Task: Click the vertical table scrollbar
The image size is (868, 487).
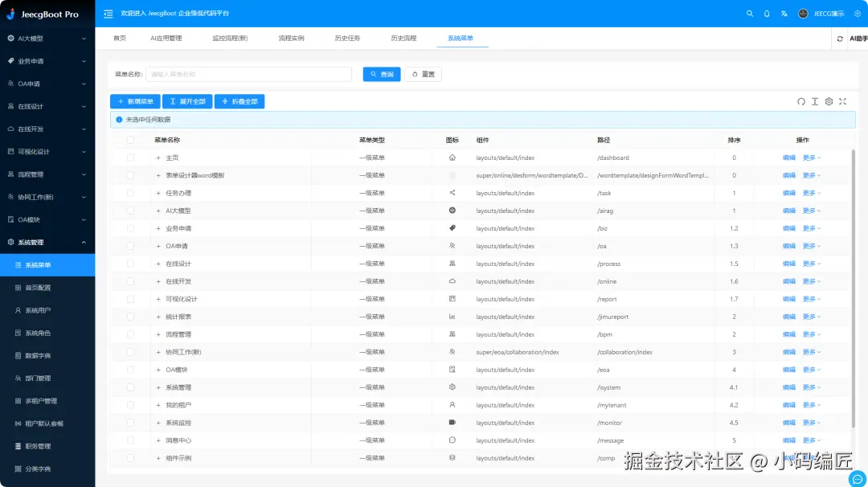Action: 853,288
